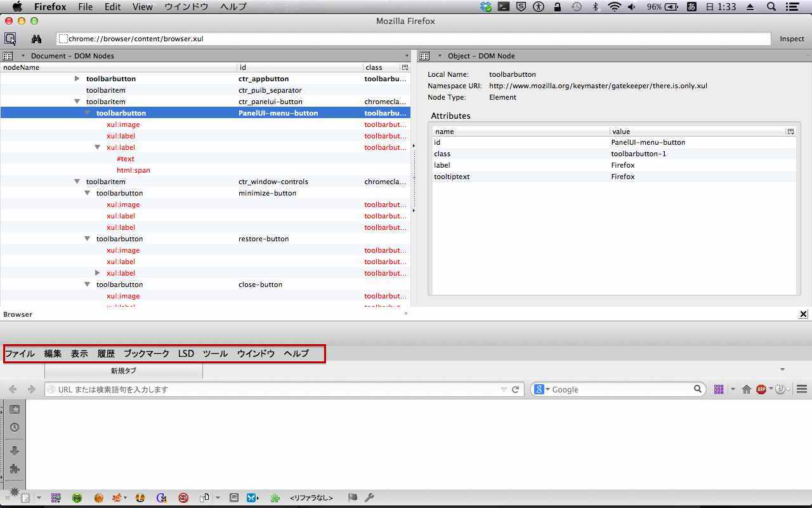Click the home icon in browser toolbar
Screen dimensions: 812x508
747,389
